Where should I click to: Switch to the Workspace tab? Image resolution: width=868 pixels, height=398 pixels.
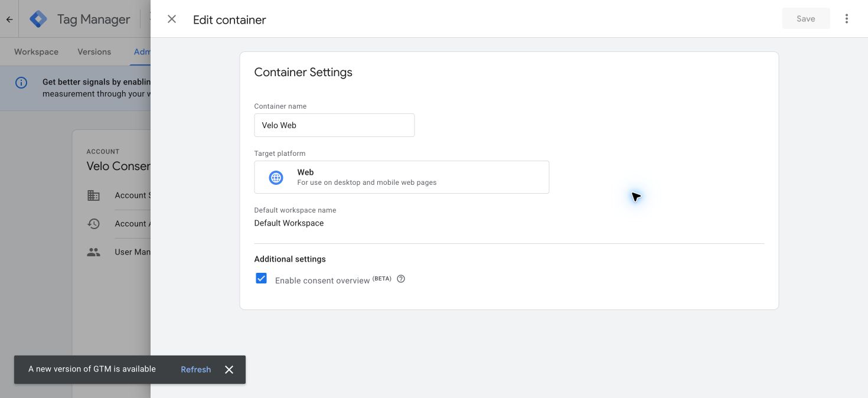(x=36, y=52)
